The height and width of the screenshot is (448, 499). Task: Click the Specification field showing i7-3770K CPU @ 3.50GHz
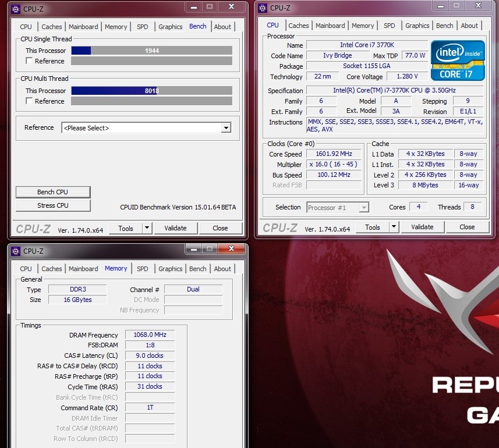click(x=395, y=90)
